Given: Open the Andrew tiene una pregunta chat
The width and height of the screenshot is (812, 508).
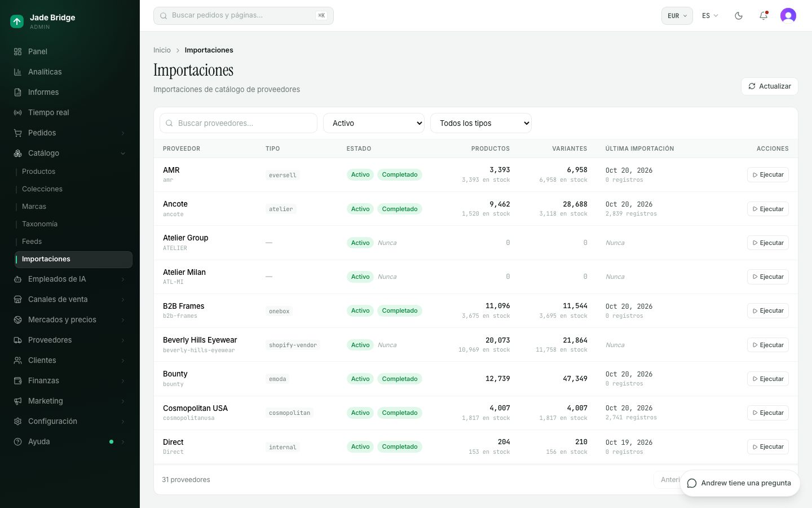Looking at the screenshot, I should click(740, 483).
